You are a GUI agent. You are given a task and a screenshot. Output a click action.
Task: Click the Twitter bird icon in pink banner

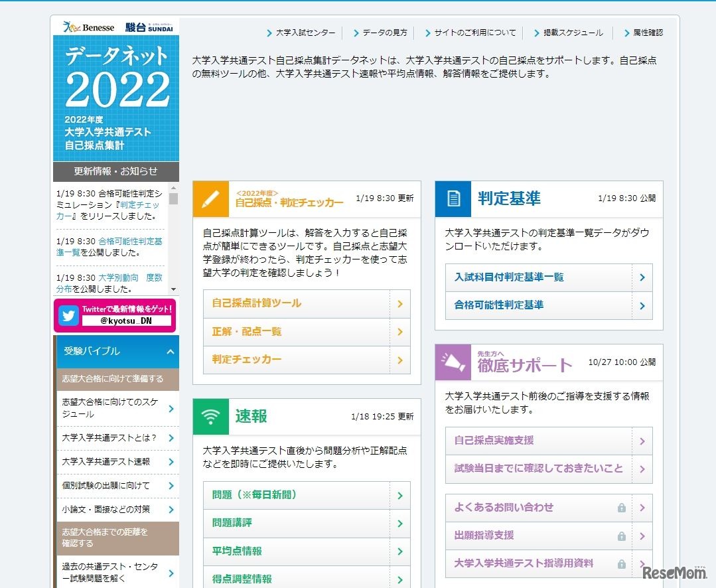pyautogui.click(x=69, y=315)
